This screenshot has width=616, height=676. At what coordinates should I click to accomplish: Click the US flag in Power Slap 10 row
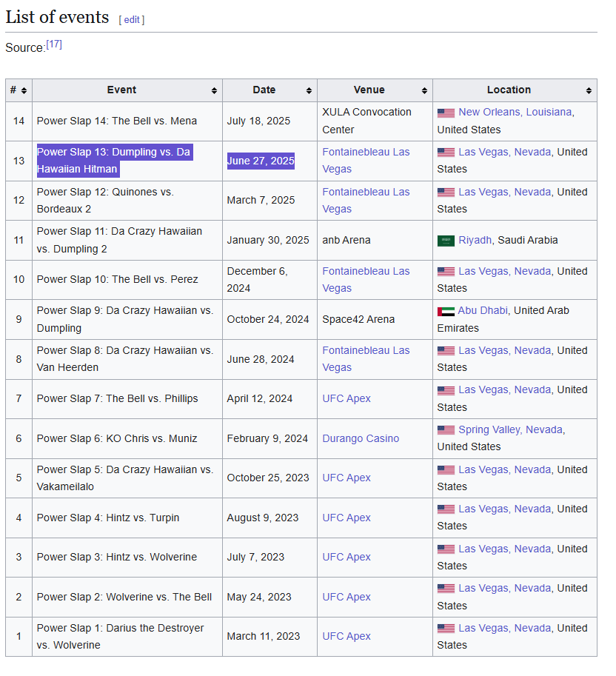446,272
